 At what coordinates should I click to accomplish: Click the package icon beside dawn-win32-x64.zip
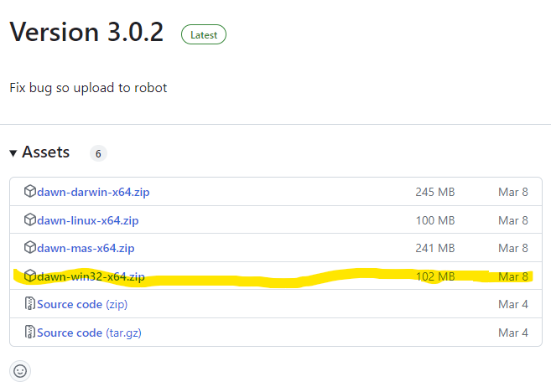pos(30,276)
